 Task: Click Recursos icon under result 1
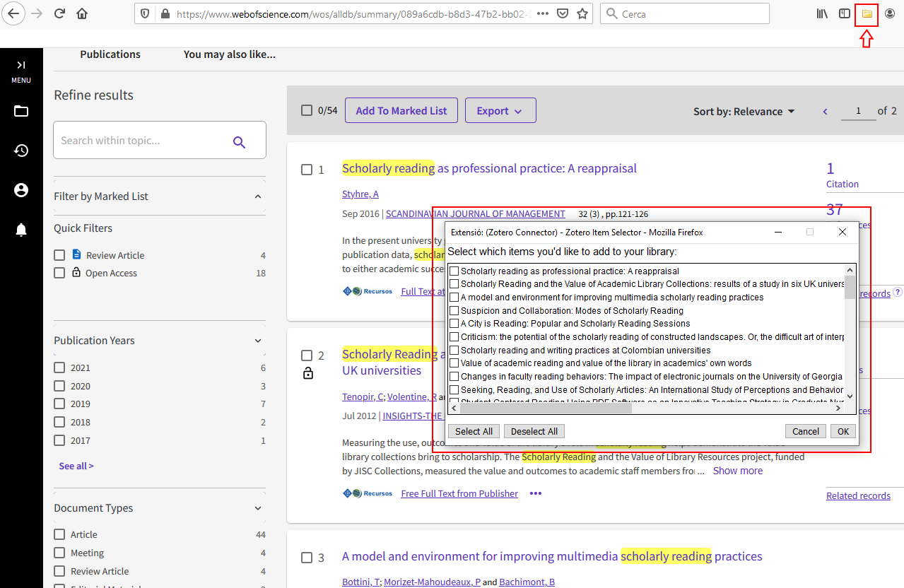368,291
